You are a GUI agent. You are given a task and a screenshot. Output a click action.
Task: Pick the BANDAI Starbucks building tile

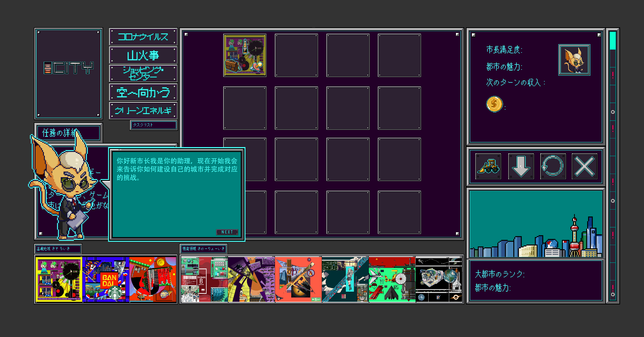(106, 279)
